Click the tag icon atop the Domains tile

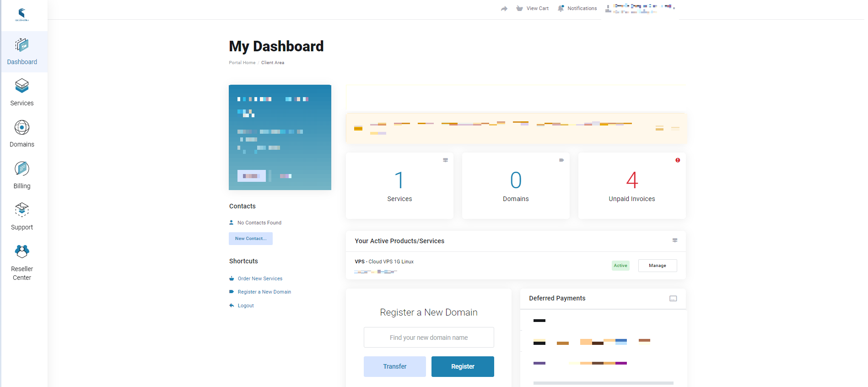[x=561, y=160]
